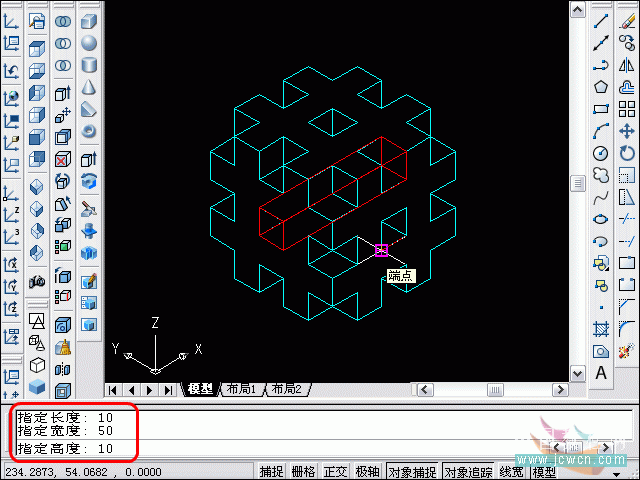Select the Line draw tool
Image resolution: width=640 pixels, height=480 pixels.
(601, 21)
